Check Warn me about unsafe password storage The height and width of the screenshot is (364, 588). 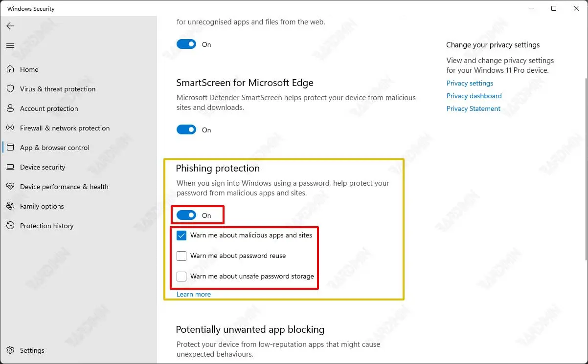coord(181,277)
